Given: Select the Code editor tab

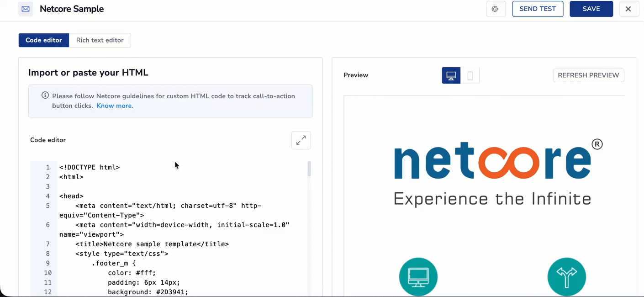Looking at the screenshot, I should click(x=44, y=40).
